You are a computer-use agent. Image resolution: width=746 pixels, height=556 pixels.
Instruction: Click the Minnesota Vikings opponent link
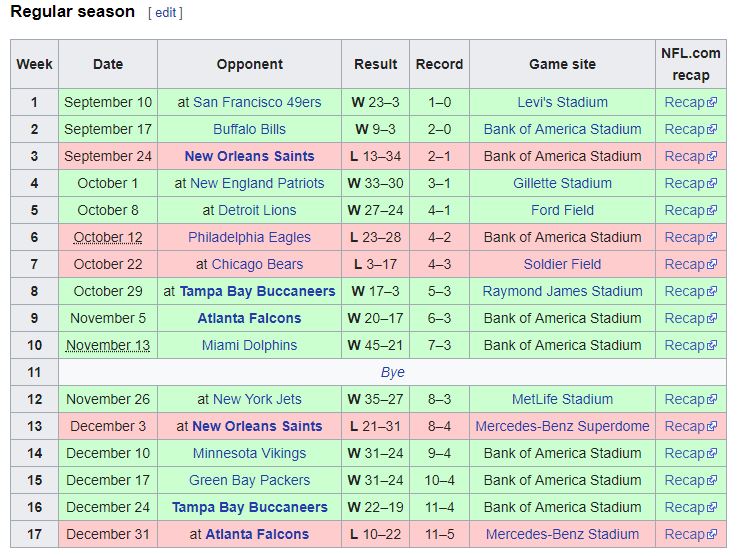249,453
